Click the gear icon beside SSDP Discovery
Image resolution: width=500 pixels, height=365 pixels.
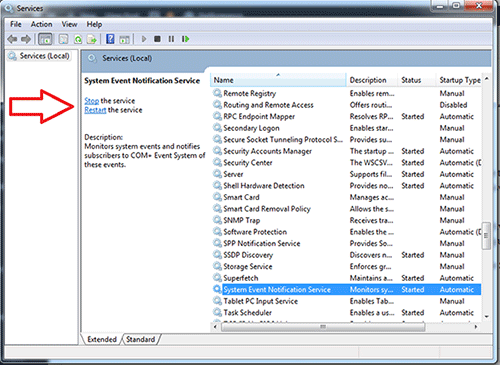click(217, 255)
